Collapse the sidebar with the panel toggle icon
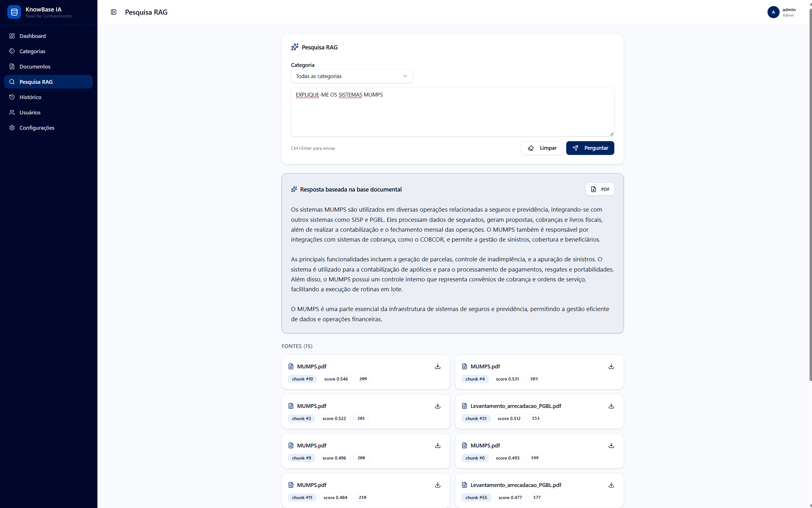812x508 pixels. coord(113,12)
